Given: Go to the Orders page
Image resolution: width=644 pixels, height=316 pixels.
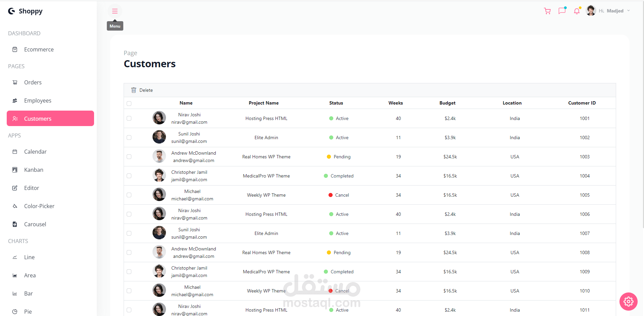Looking at the screenshot, I should [x=50, y=82].
